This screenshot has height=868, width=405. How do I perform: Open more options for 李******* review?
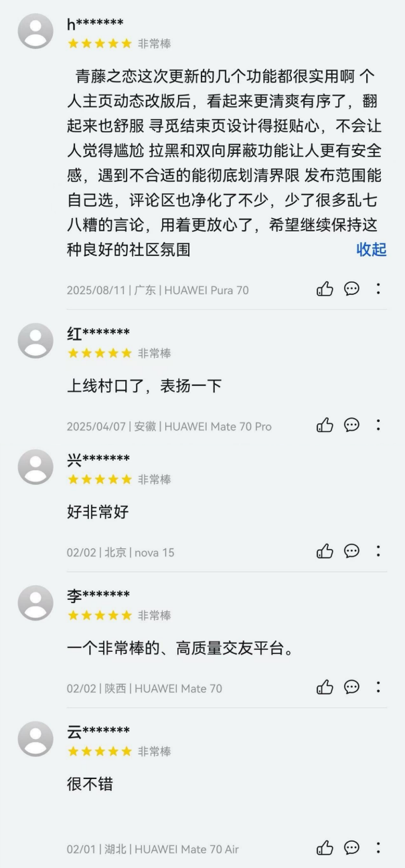(378, 687)
